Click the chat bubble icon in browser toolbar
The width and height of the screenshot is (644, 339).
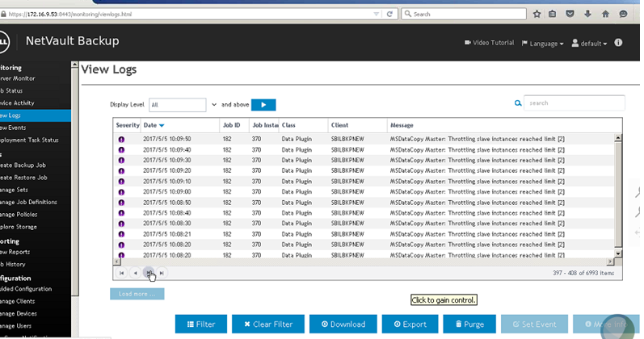tap(623, 14)
